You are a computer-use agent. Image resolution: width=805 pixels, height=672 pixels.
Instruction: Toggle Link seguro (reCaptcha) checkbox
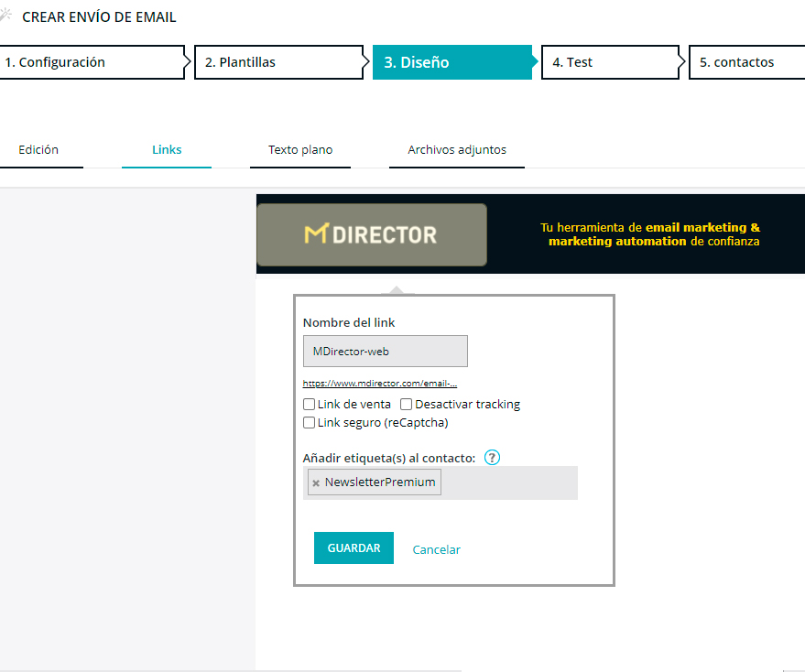[309, 422]
